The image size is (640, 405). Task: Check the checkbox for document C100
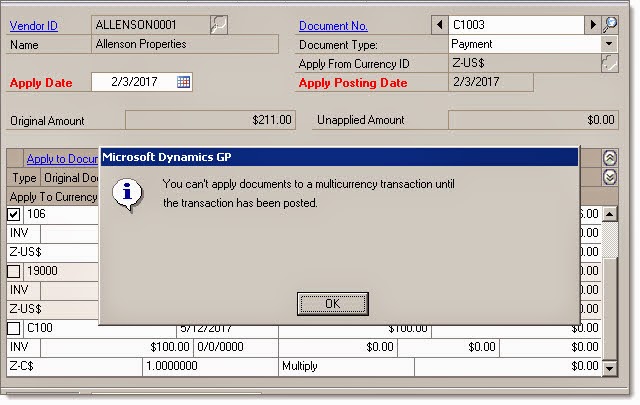click(x=14, y=328)
